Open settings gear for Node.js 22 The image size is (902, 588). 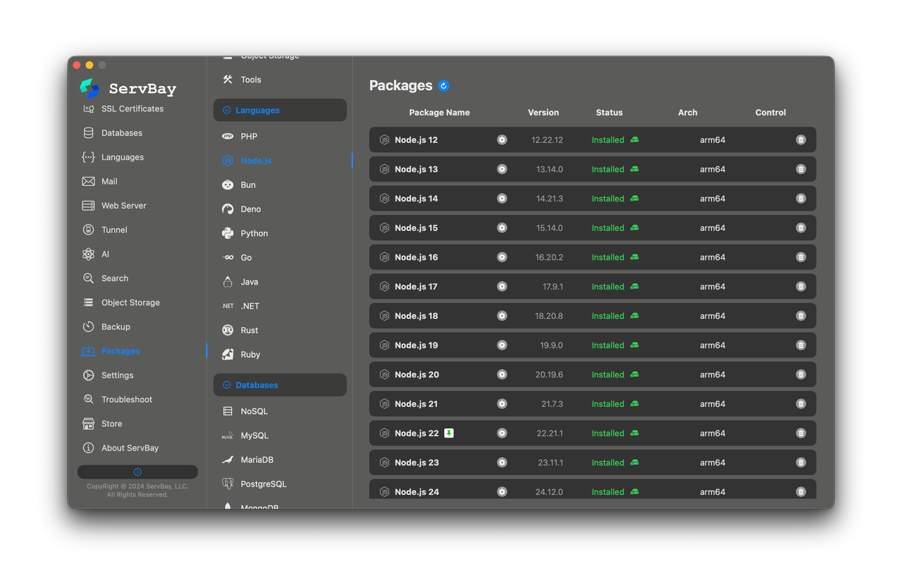[x=502, y=433]
